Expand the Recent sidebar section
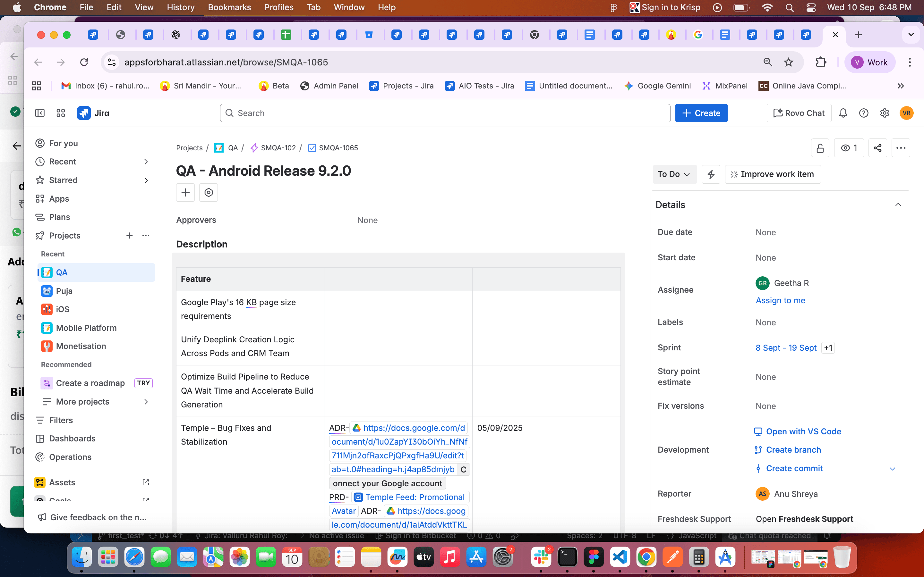The image size is (924, 577). pos(146,162)
